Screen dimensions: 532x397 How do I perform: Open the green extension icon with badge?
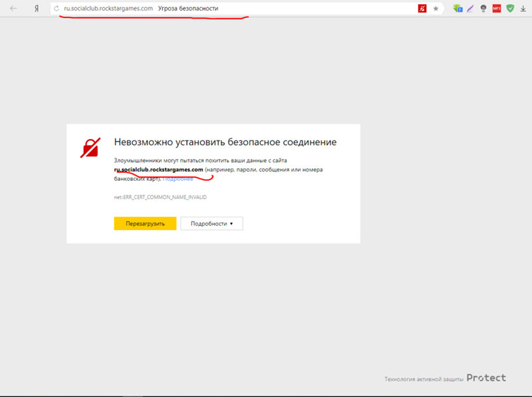click(458, 9)
